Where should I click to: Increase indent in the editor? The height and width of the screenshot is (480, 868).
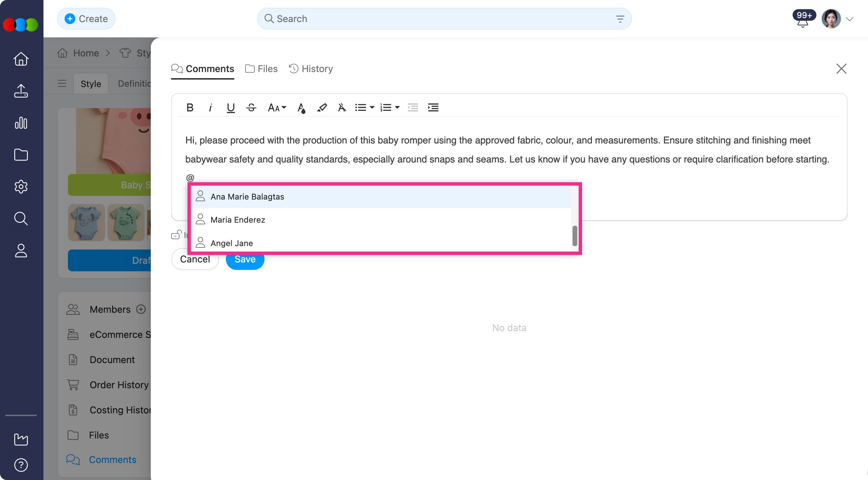433,108
